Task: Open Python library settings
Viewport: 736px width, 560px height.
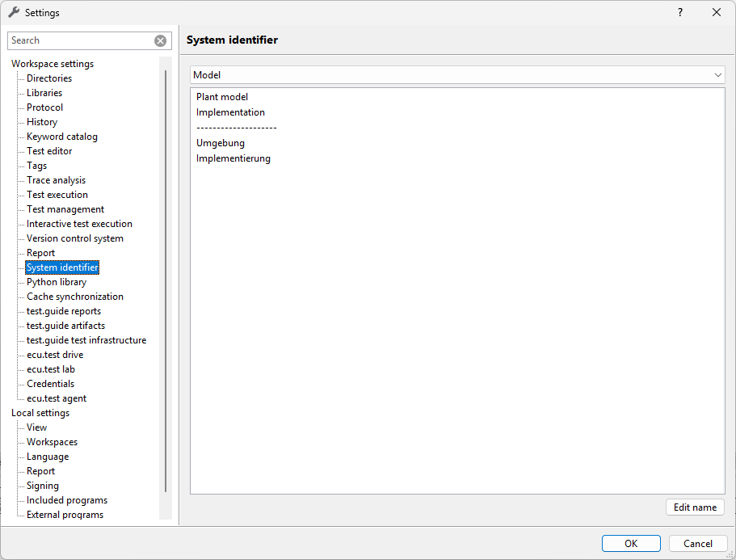Action: pyautogui.click(x=57, y=282)
